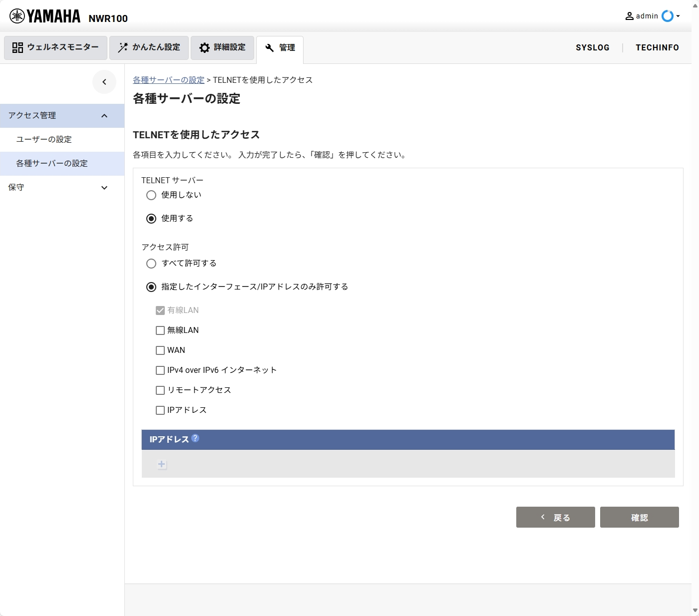Click the wrench icon on 管理 tab
The image size is (699, 616).
[269, 47]
